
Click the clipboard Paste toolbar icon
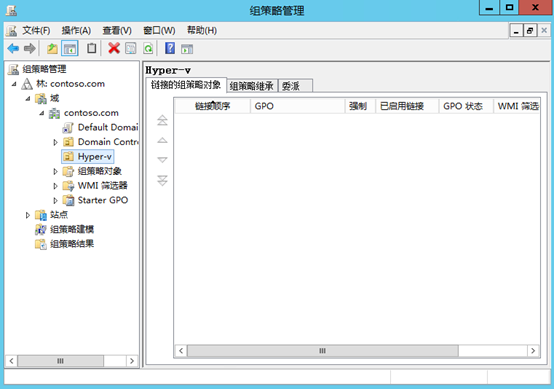click(x=92, y=48)
